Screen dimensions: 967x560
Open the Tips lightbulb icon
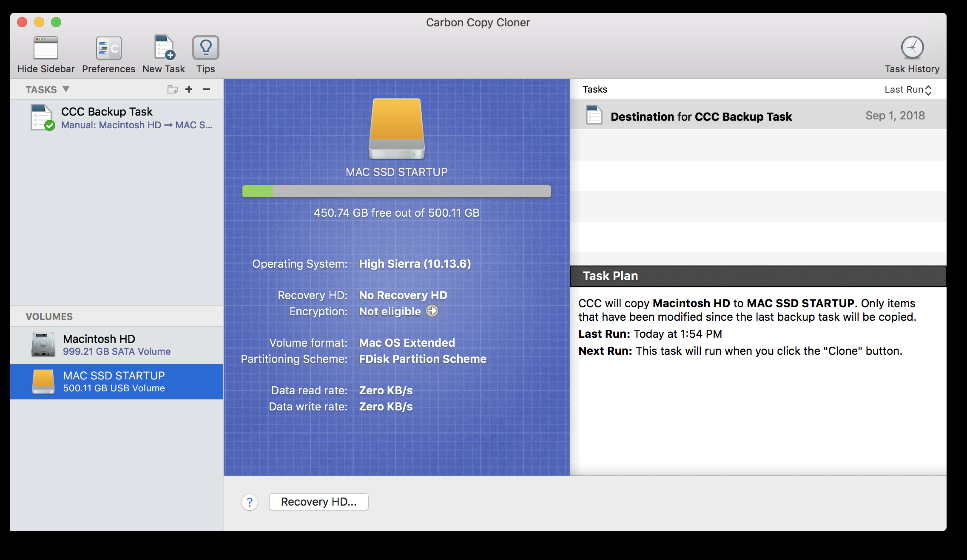pos(206,48)
